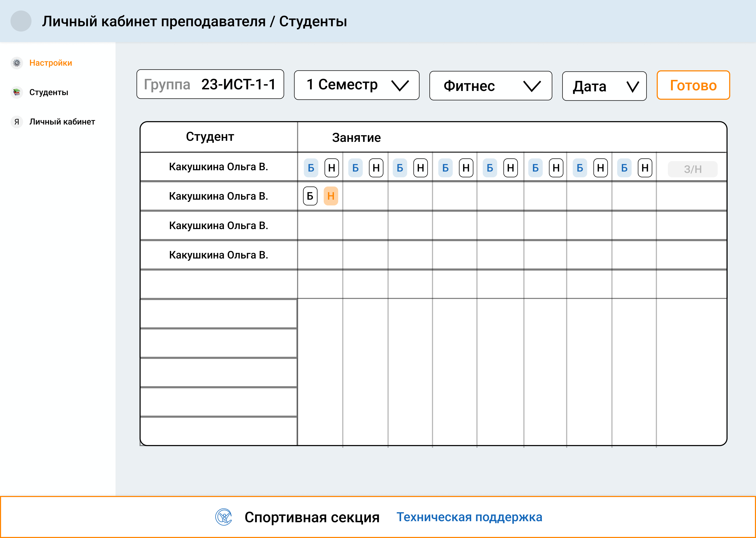Click the grey З/Н button in first row

692,169
